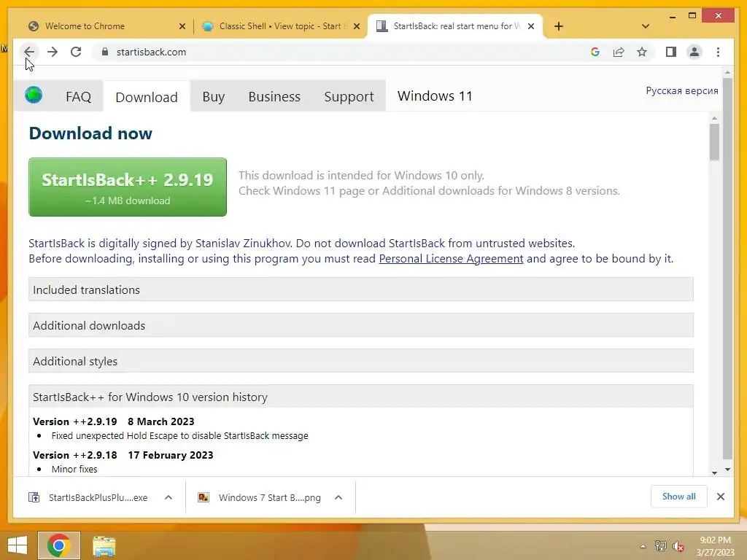The image size is (747, 560).
Task: Click Show all downloads
Action: [679, 497]
